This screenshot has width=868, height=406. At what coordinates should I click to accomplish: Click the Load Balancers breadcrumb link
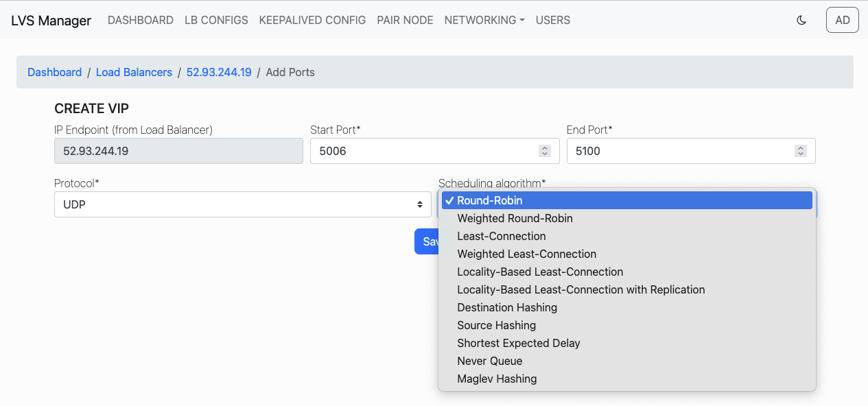134,72
